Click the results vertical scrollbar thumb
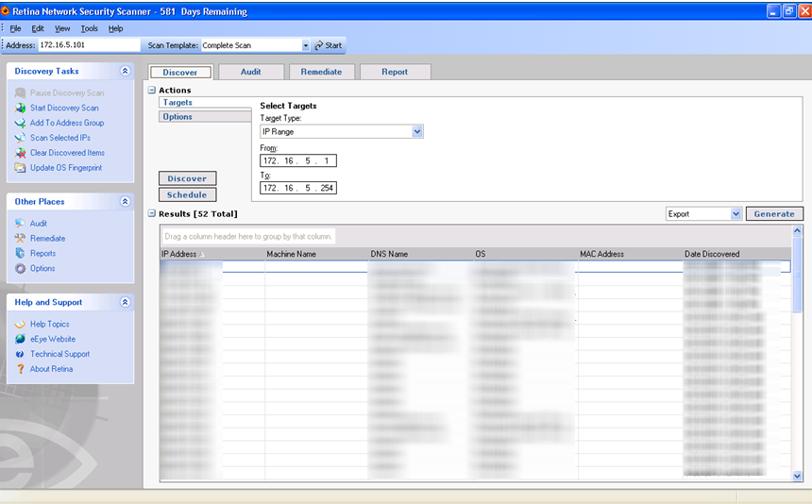The width and height of the screenshot is (812, 504). point(797,275)
